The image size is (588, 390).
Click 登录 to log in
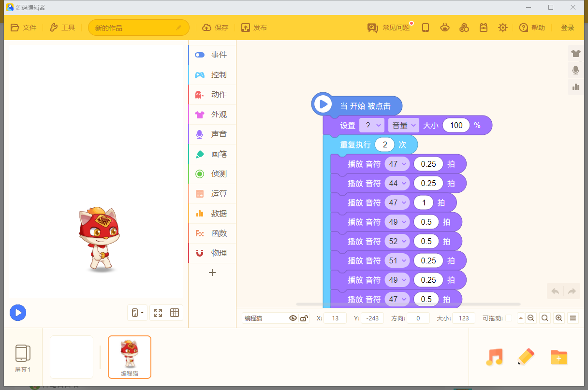568,28
